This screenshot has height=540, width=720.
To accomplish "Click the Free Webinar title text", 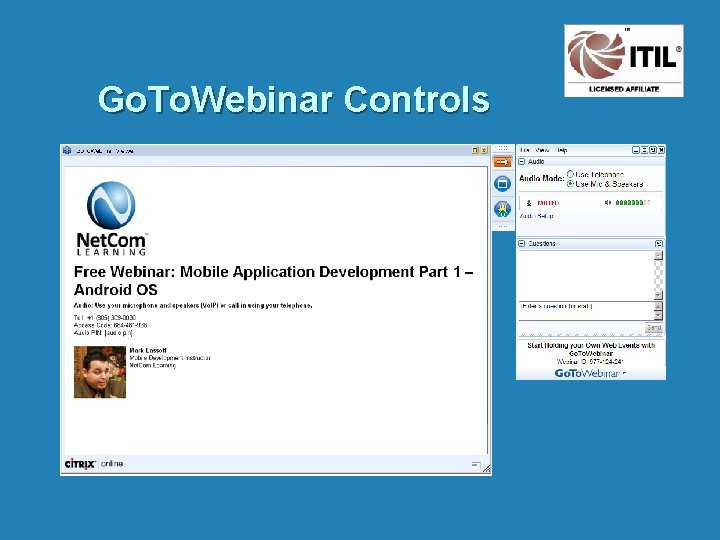I will (x=273, y=281).
